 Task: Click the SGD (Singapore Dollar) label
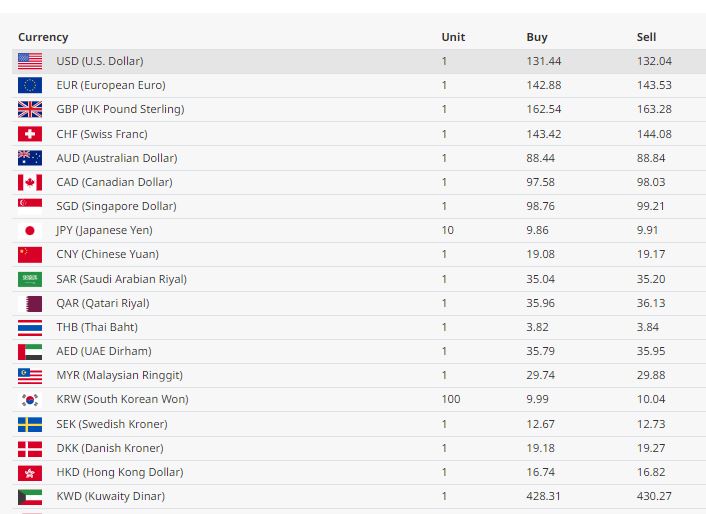[x=116, y=206]
